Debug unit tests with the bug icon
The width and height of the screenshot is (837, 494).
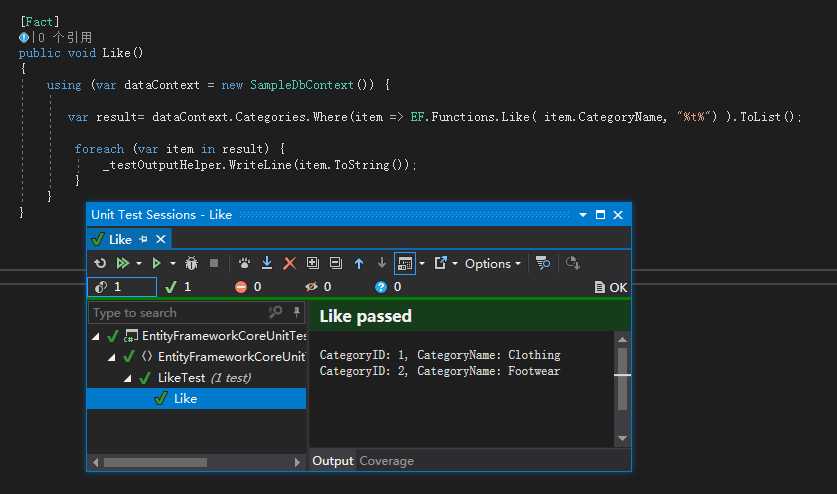191,263
